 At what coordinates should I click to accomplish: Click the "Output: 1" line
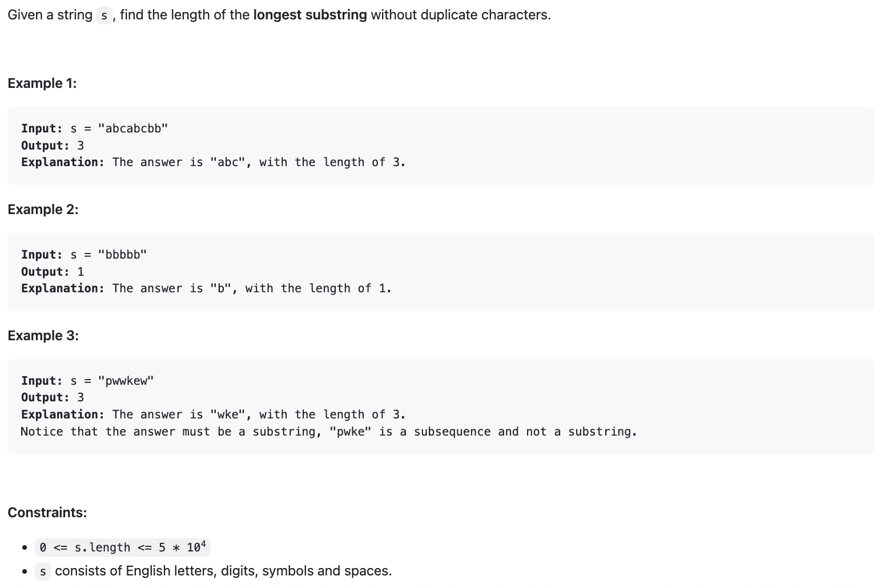coord(53,272)
